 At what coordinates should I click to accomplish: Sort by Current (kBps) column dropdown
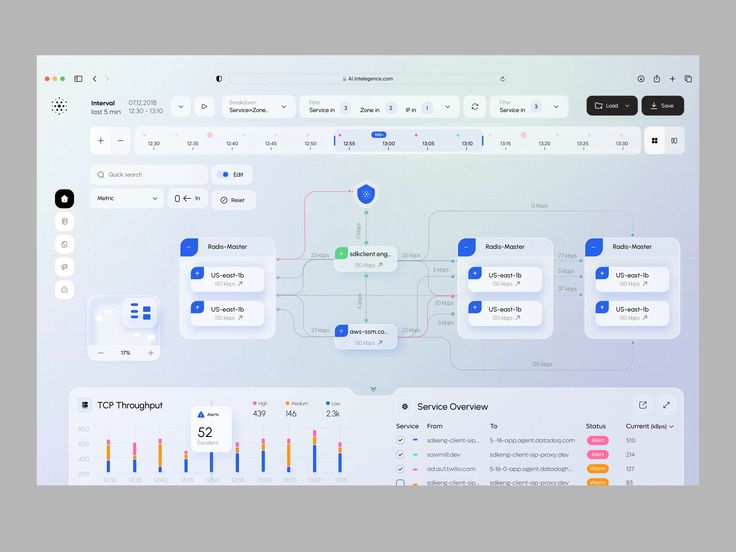[650, 426]
